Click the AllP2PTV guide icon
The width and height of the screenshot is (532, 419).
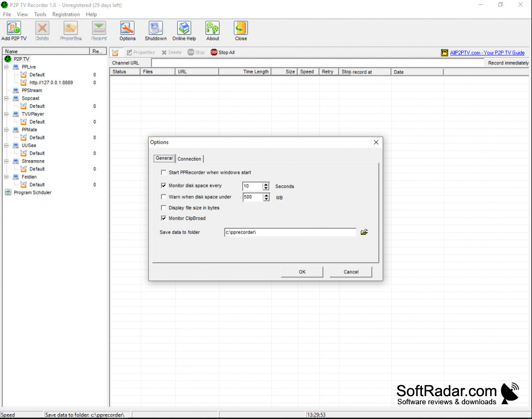click(x=444, y=53)
